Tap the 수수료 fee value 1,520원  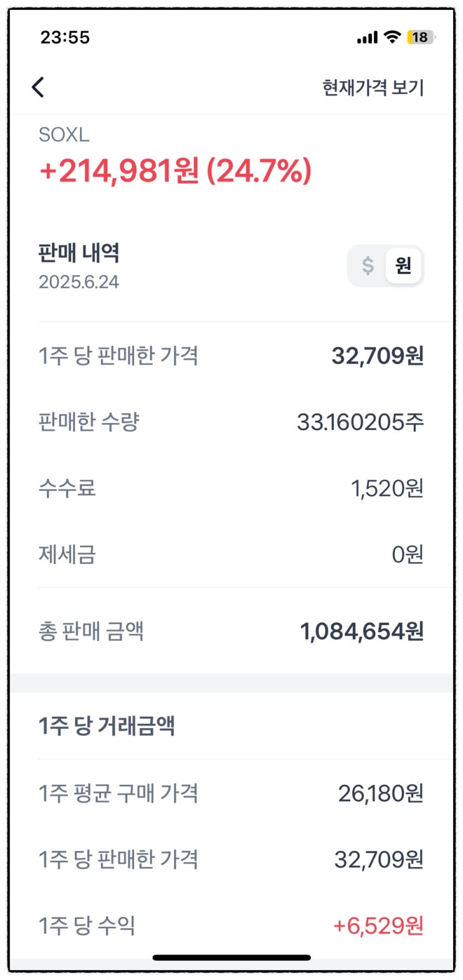[x=387, y=488]
